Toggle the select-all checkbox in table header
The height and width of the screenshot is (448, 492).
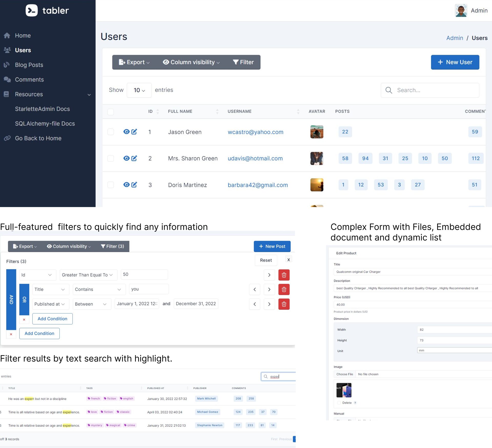[x=110, y=112]
